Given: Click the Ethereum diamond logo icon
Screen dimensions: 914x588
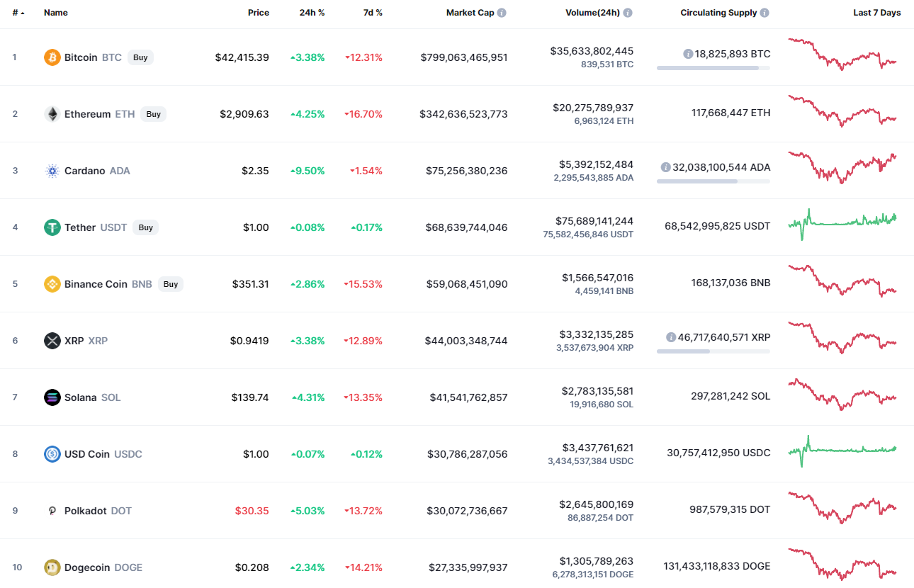Looking at the screenshot, I should 52,114.
